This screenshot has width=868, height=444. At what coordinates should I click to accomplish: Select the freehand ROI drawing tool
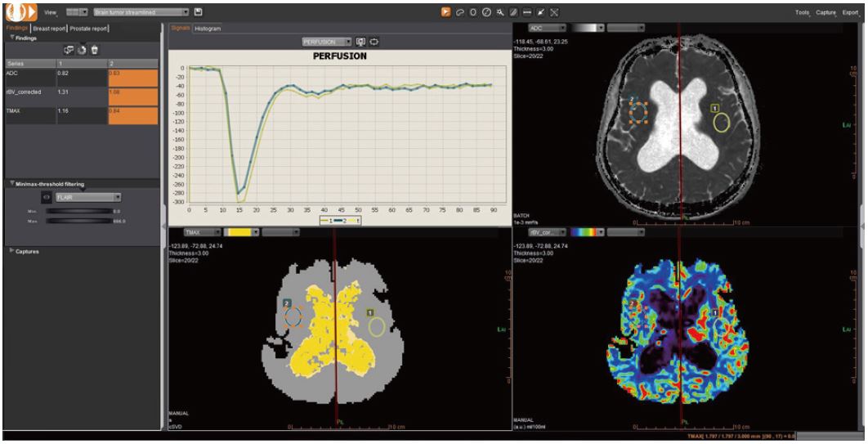pos(461,12)
